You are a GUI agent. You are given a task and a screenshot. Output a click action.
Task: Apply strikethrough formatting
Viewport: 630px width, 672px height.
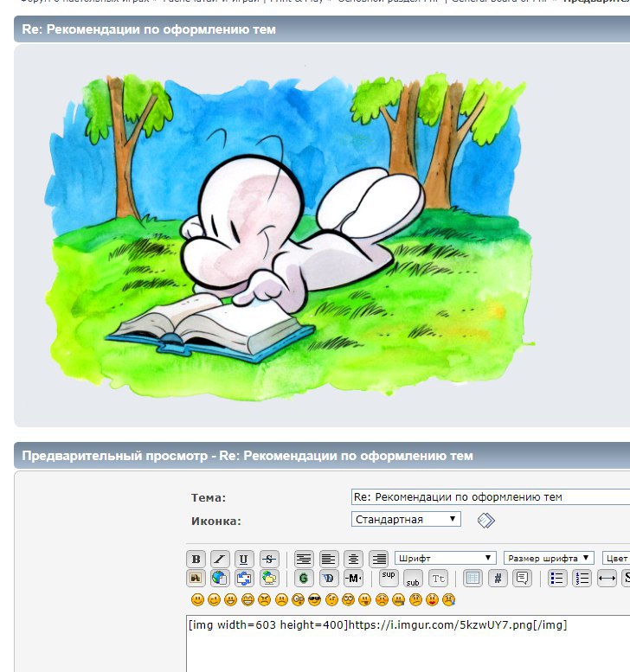point(269,559)
